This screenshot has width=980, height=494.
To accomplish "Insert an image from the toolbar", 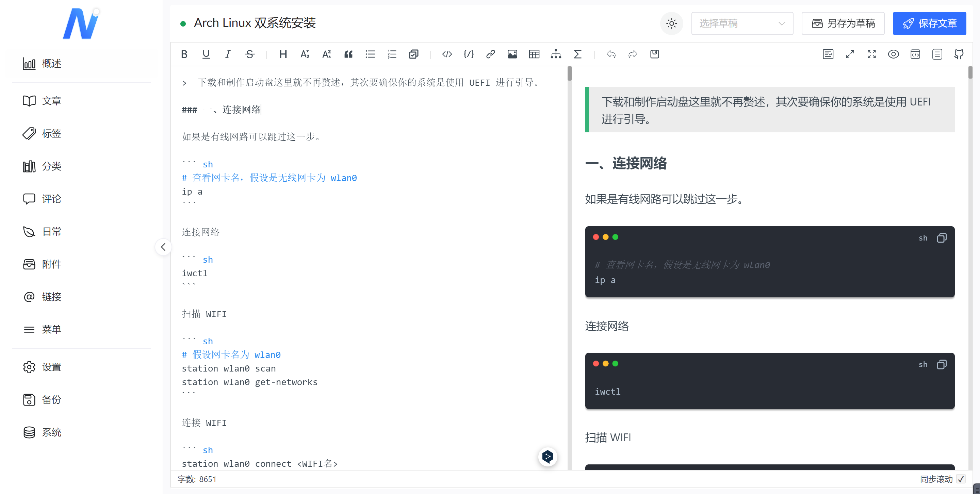I will click(x=512, y=54).
